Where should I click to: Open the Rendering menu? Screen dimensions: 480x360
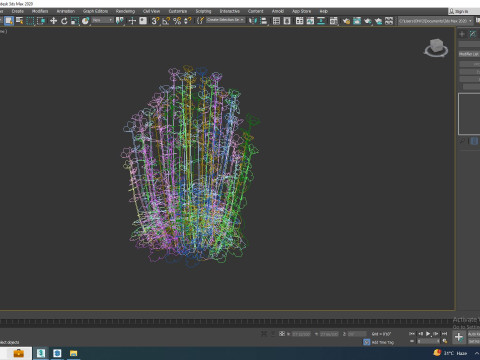(125, 11)
